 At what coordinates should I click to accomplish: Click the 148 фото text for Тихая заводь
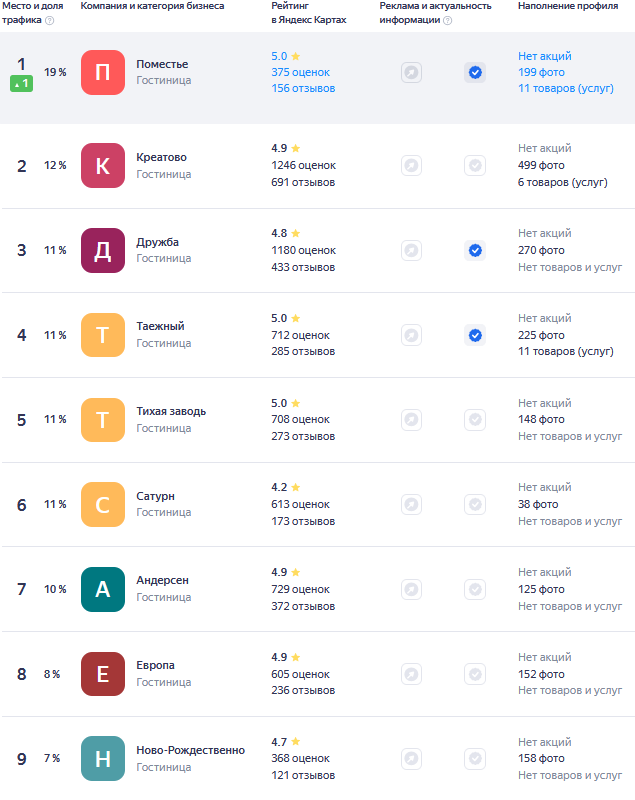click(541, 419)
